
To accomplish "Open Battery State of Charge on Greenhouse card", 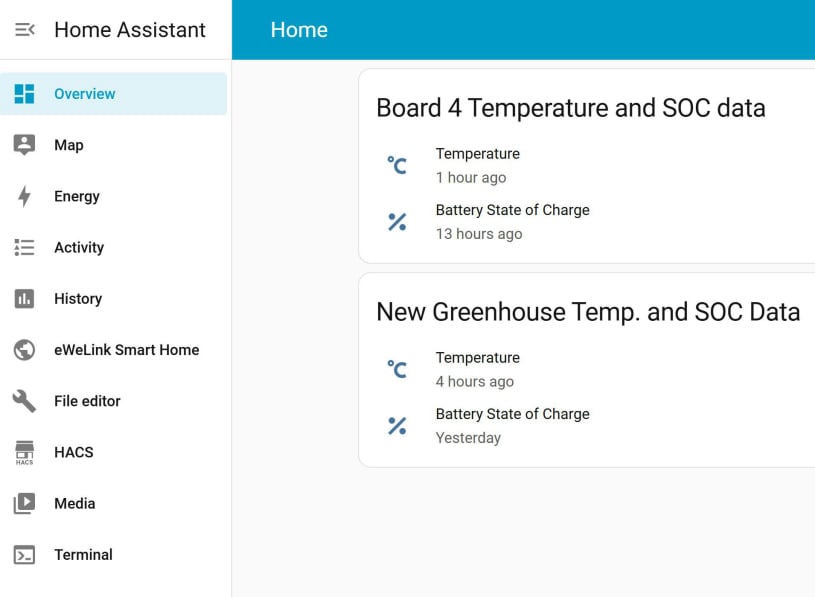I will click(512, 424).
